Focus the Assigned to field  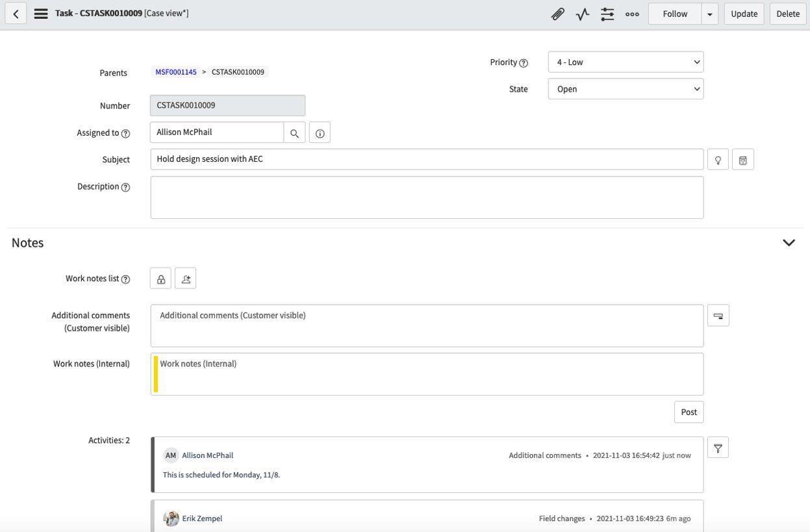tap(217, 133)
